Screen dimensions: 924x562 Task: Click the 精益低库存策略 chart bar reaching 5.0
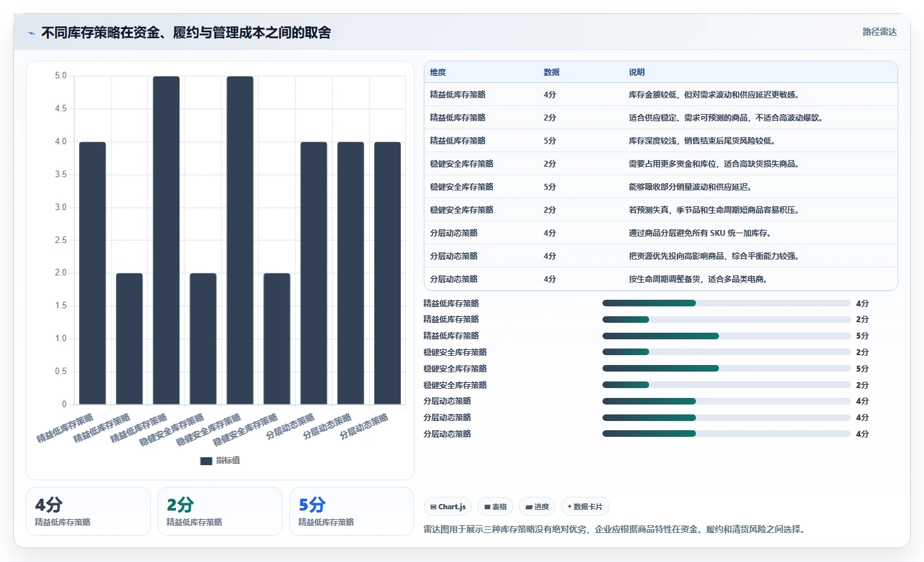(x=166, y=240)
